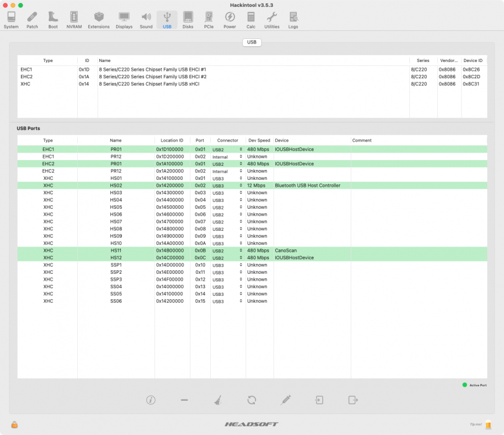This screenshot has height=435, width=504.
Task: Open the Utilities toolbar section
Action: (272, 20)
